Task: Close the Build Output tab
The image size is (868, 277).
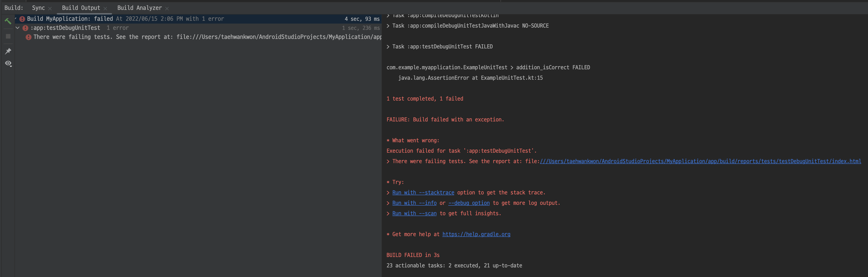Action: point(105,8)
